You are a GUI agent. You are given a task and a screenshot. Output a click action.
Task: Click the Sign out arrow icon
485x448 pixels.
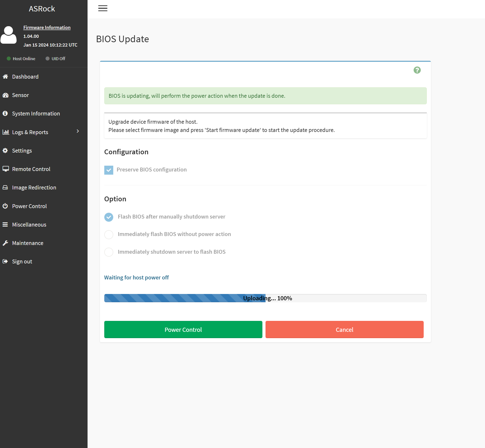pyautogui.click(x=5, y=261)
